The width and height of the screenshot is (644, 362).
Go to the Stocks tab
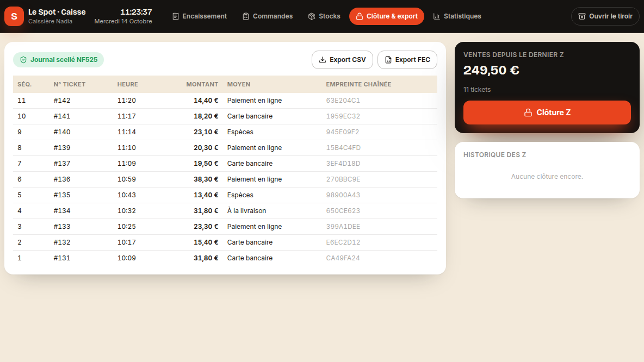(x=324, y=16)
